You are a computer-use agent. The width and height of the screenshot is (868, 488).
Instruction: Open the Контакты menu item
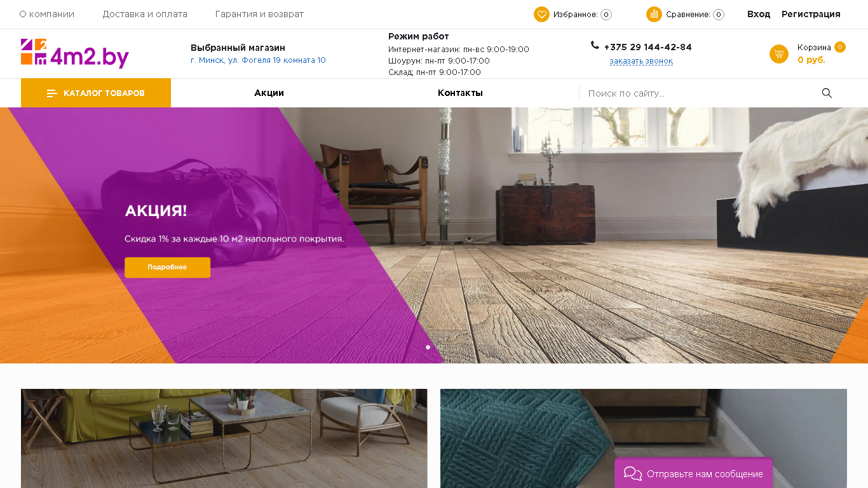tap(460, 93)
